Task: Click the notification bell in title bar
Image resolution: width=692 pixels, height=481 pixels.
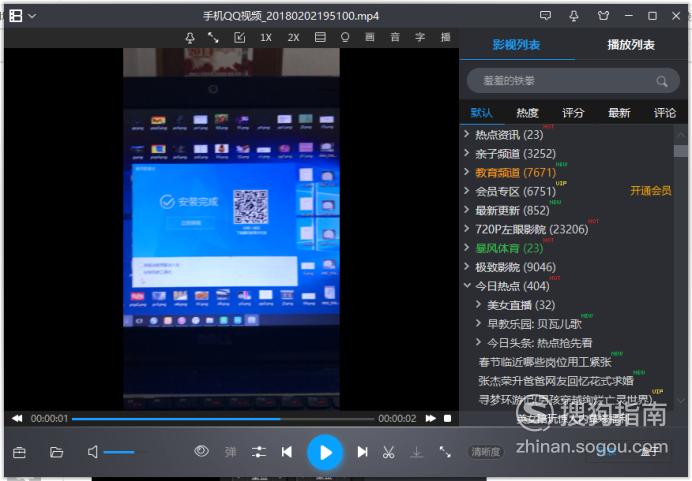Action: click(x=574, y=16)
